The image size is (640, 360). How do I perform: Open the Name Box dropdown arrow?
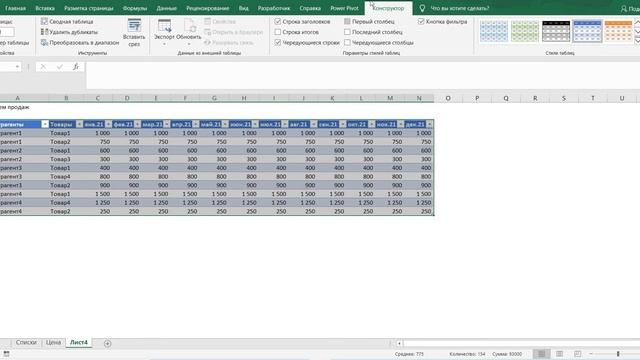point(17,67)
